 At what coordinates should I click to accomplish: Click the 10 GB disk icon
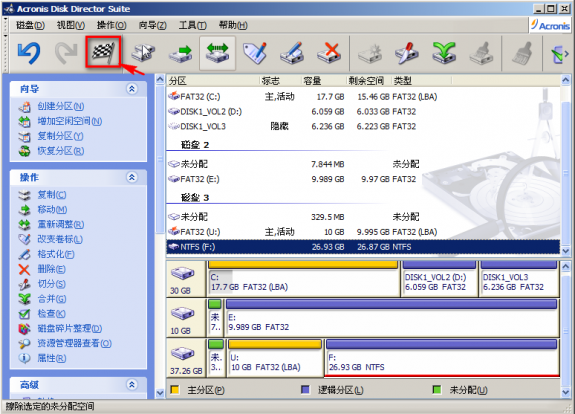(182, 314)
